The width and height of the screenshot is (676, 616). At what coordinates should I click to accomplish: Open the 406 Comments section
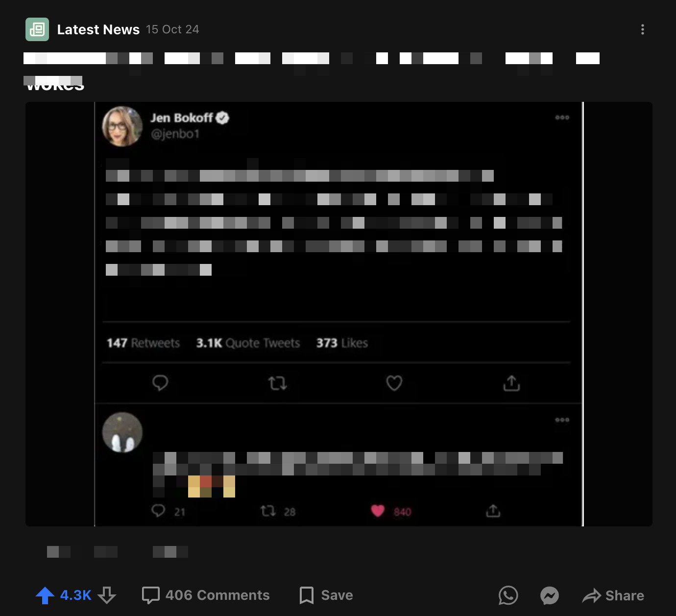click(206, 595)
